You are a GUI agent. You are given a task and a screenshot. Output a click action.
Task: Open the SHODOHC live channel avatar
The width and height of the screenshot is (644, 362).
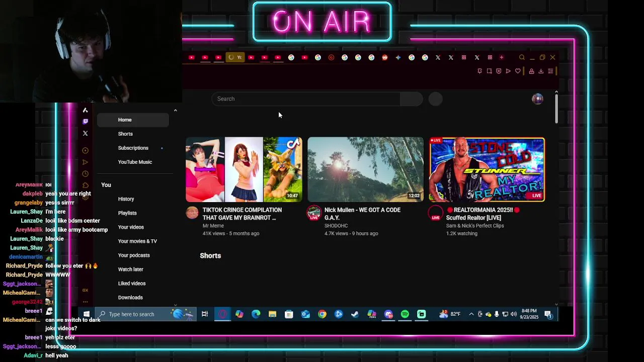[314, 213]
